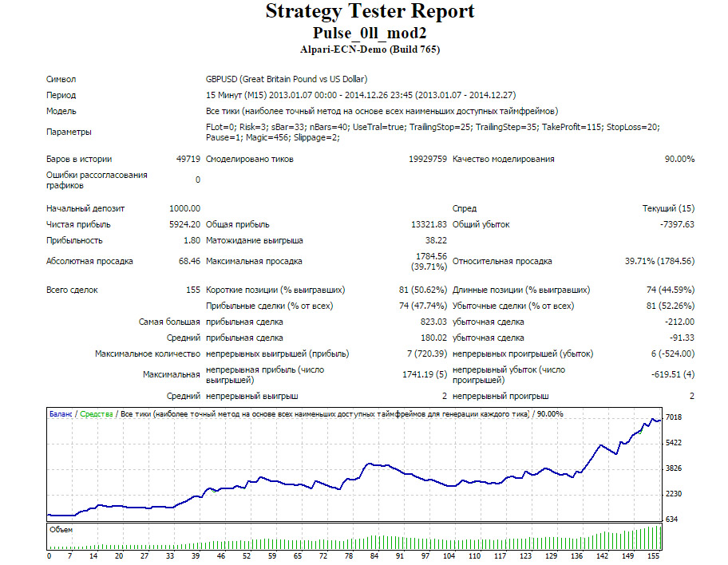The height and width of the screenshot is (565, 728).
Task: Click the largest profit trade value 823.03
Action: point(433,322)
